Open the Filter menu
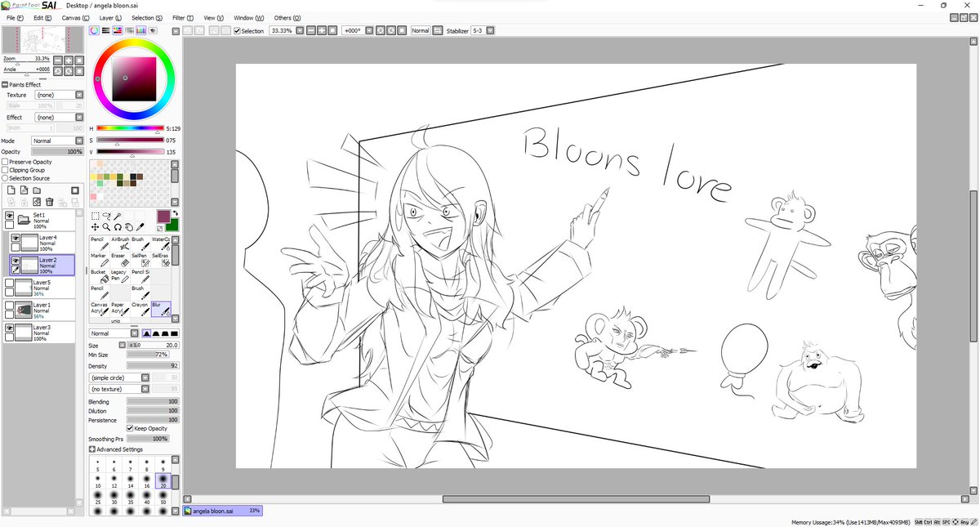980x527 pixels. coord(183,17)
